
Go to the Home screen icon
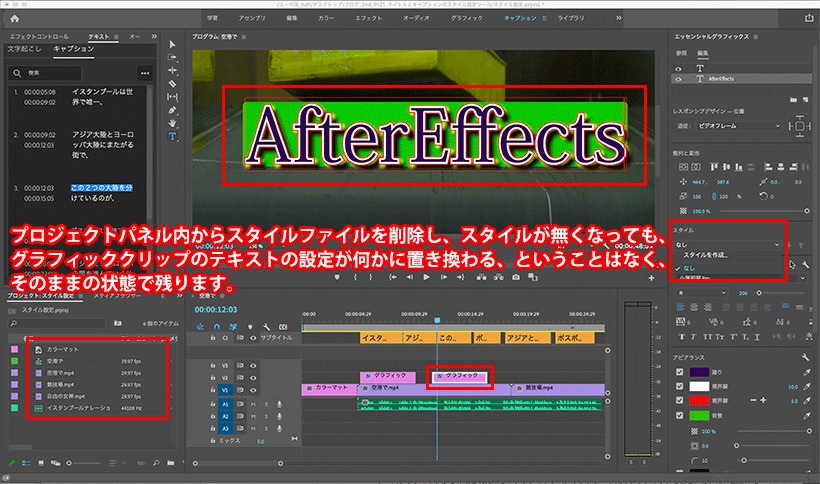15,18
